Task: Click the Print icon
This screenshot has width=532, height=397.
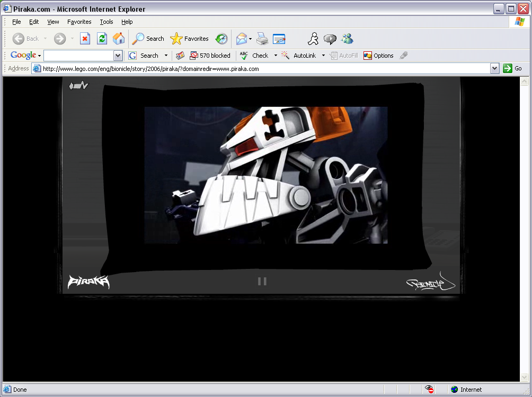Action: point(262,39)
